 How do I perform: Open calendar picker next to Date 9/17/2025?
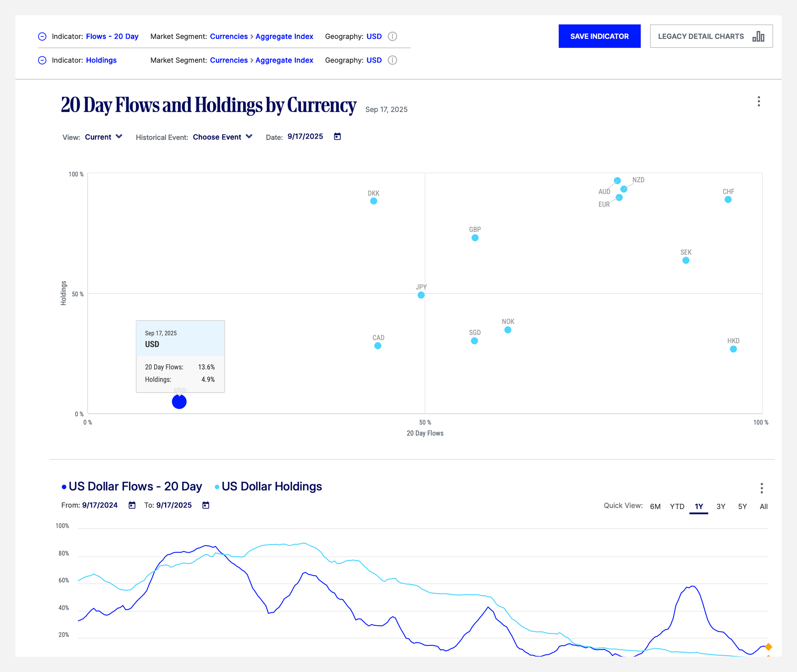coord(338,136)
